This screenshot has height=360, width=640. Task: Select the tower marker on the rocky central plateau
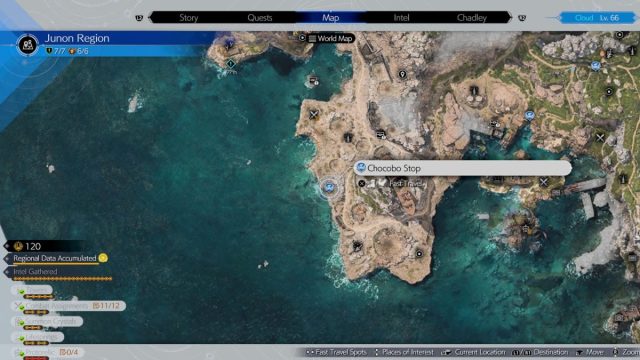(x=473, y=90)
